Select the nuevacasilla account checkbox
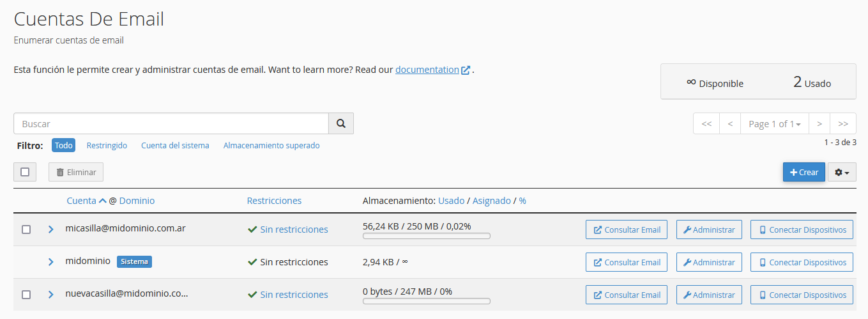 click(26, 295)
